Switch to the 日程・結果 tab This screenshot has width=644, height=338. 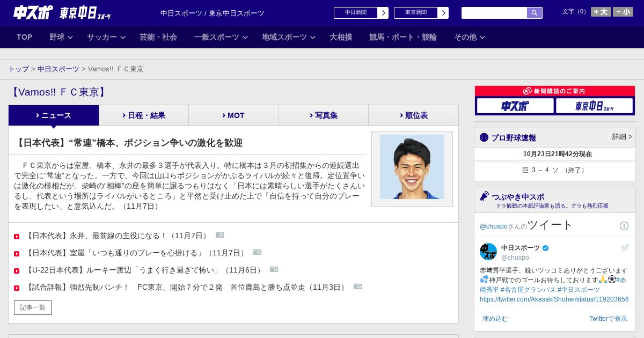[x=144, y=115]
